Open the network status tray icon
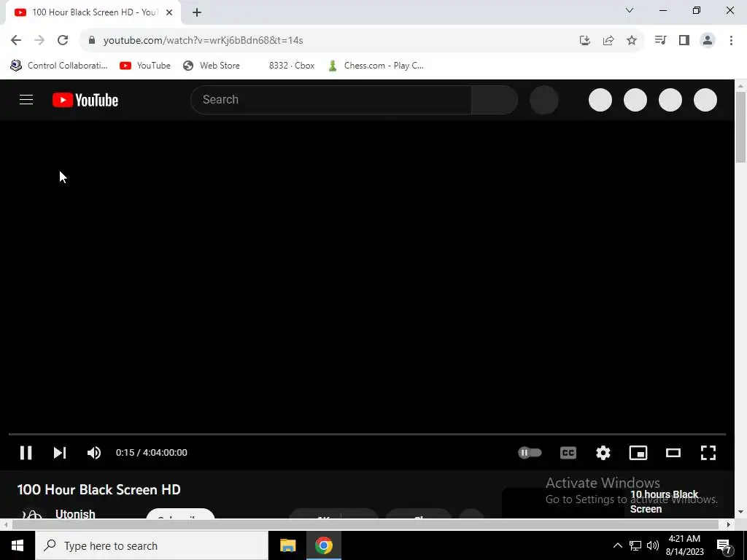747x560 pixels. 635,545
